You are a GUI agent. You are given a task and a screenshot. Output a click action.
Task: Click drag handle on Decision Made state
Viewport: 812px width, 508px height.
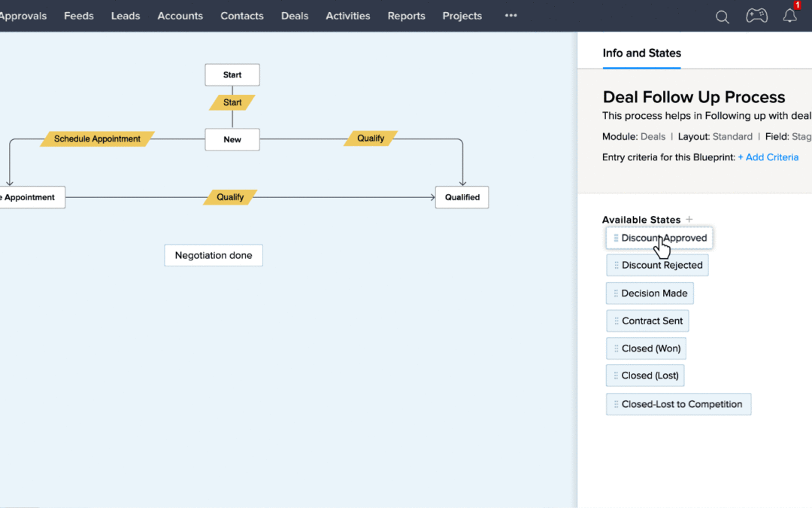(x=617, y=294)
